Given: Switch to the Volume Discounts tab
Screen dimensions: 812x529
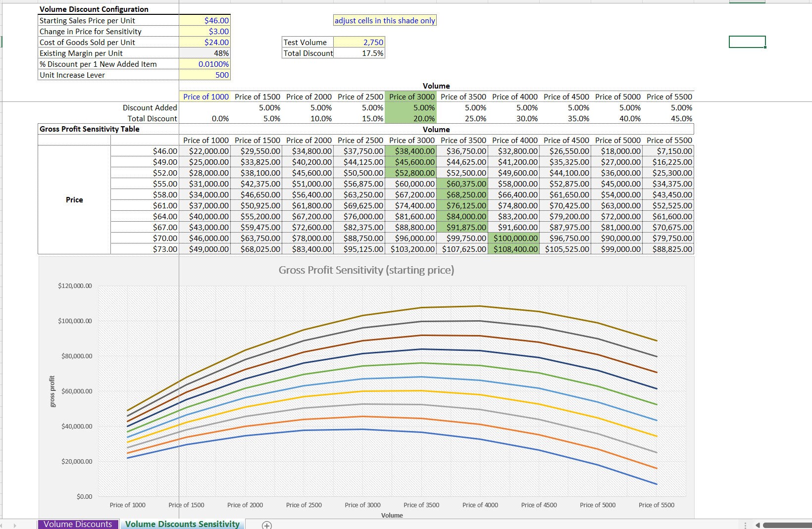Looking at the screenshot, I should pyautogui.click(x=77, y=524).
